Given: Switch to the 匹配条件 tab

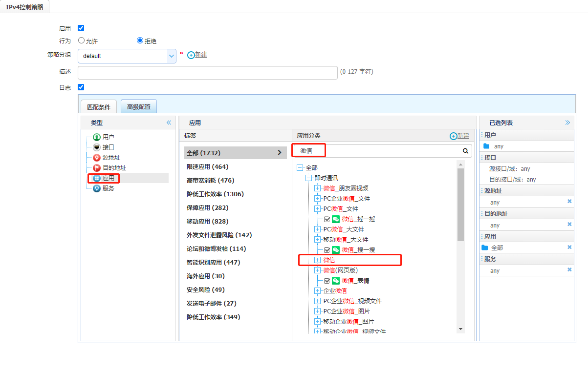Looking at the screenshot, I should tap(99, 106).
